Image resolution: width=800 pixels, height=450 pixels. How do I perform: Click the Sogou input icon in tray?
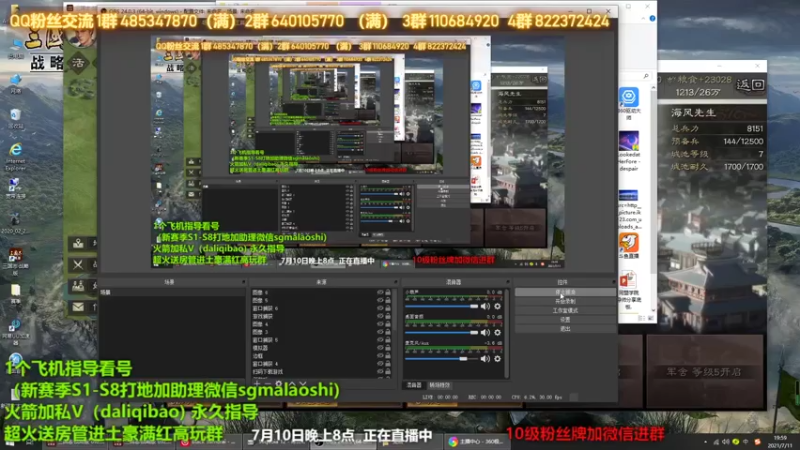[x=758, y=442]
